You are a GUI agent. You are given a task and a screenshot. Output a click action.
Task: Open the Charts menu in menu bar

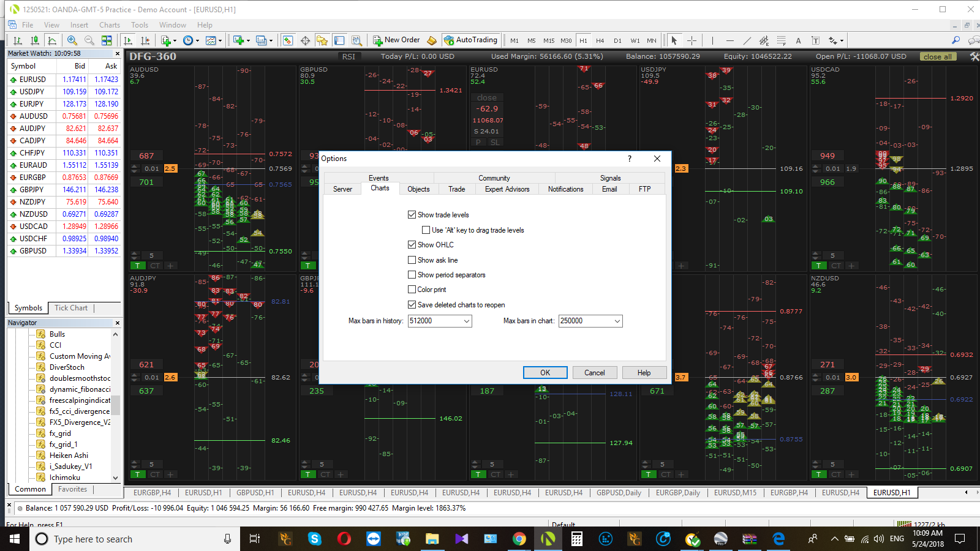tap(110, 25)
